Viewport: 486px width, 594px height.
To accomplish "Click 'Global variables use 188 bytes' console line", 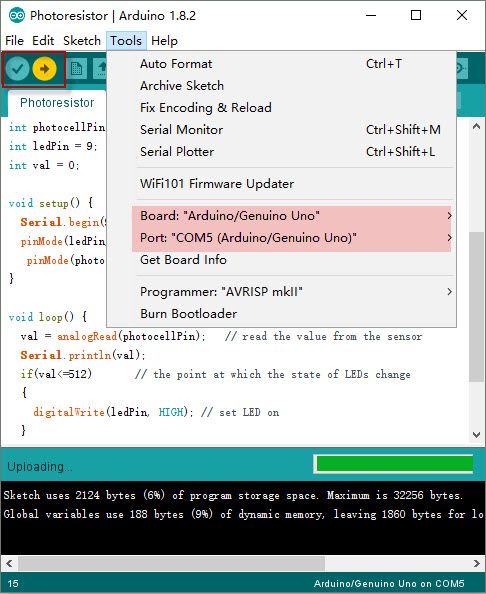I will (x=243, y=514).
